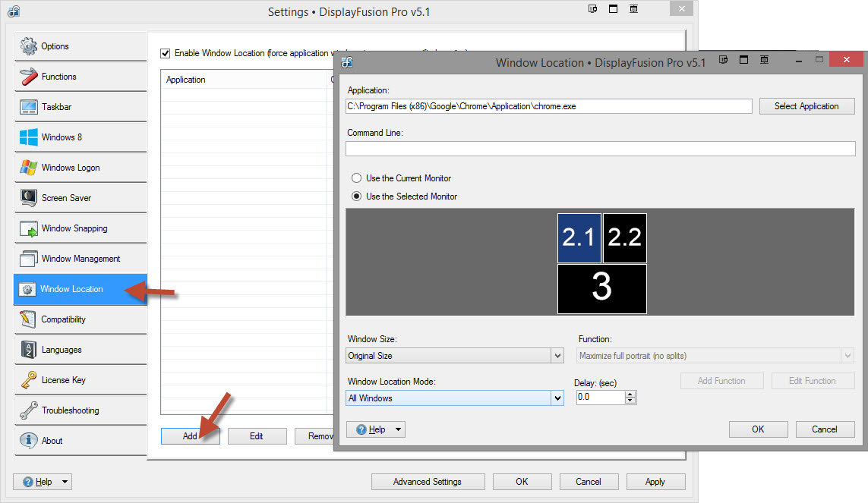The image size is (868, 503).
Task: Click the Options gear icon in sidebar
Action: click(29, 46)
